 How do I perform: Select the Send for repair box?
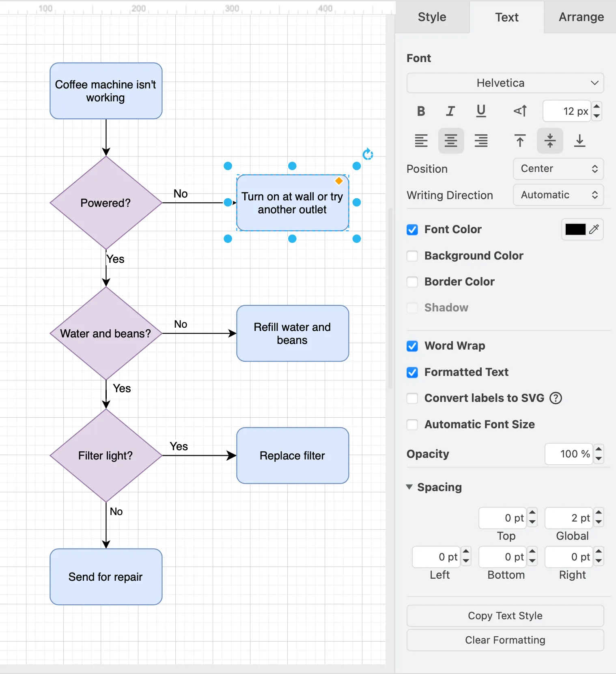106,577
